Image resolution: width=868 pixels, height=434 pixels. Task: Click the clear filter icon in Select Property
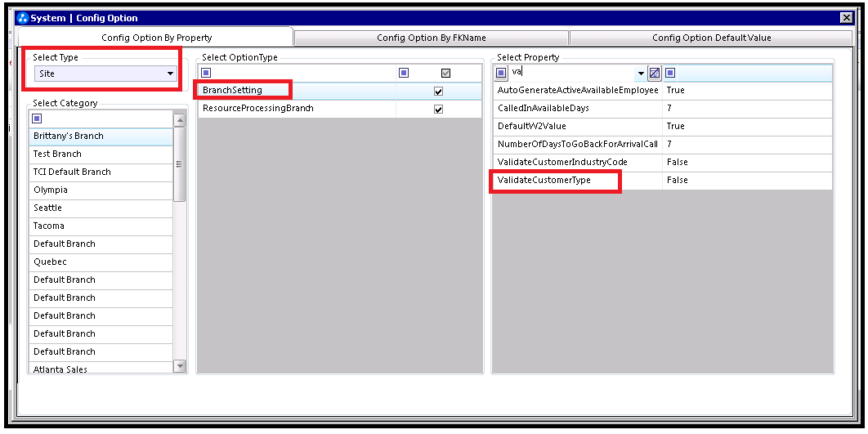[x=655, y=73]
